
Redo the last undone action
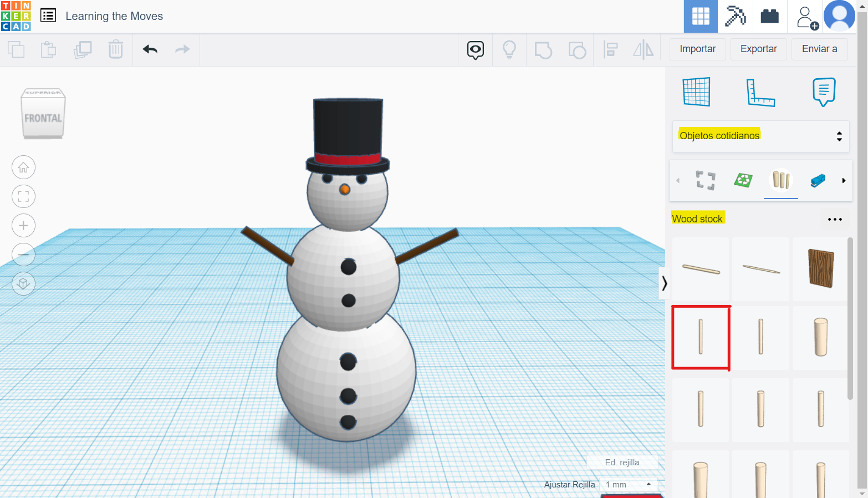pos(182,49)
